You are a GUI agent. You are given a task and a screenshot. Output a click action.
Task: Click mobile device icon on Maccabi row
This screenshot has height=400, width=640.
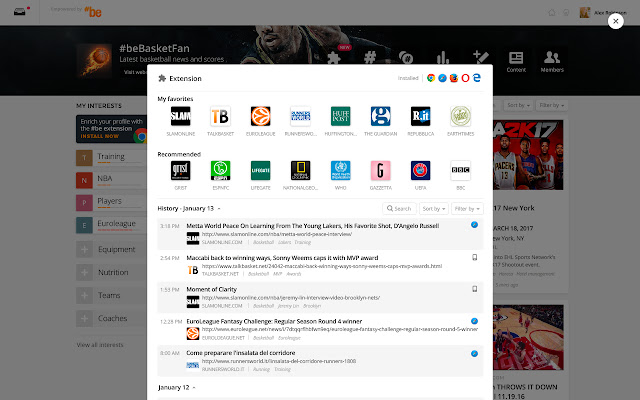(474, 257)
